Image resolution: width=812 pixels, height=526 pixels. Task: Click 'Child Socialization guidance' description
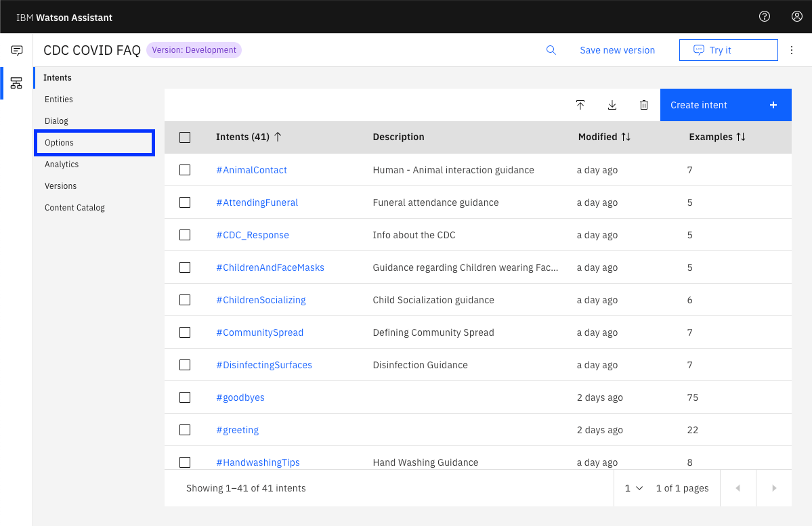click(433, 301)
